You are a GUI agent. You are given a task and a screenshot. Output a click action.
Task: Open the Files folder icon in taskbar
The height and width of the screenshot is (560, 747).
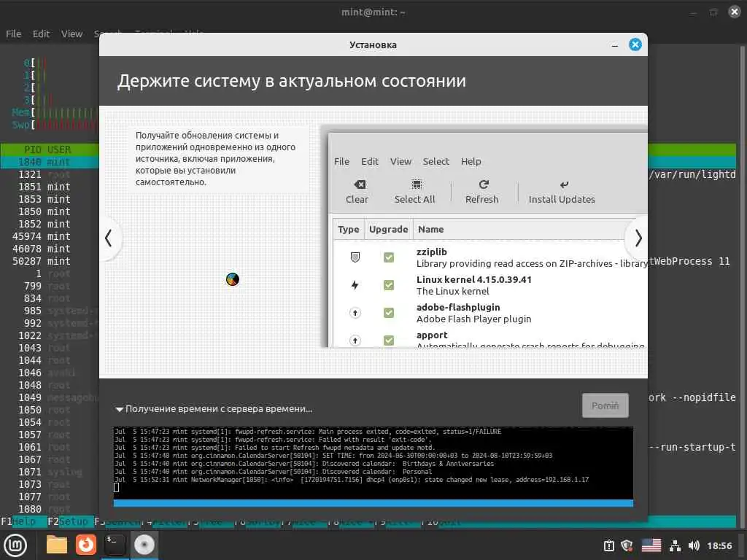pyautogui.click(x=57, y=545)
